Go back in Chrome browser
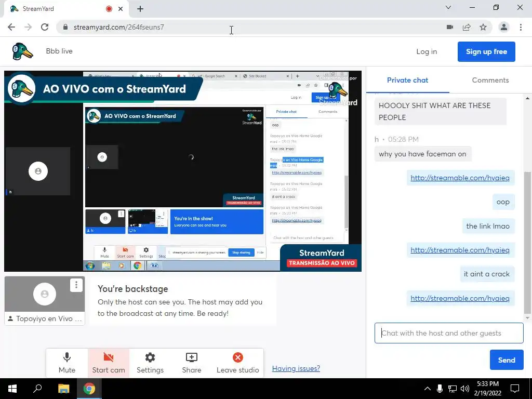 11,27
